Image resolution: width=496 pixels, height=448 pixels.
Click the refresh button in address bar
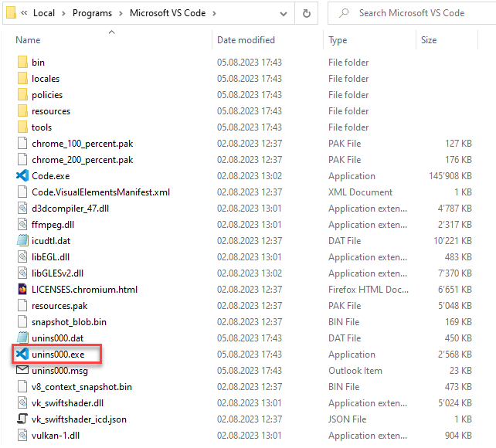[307, 13]
